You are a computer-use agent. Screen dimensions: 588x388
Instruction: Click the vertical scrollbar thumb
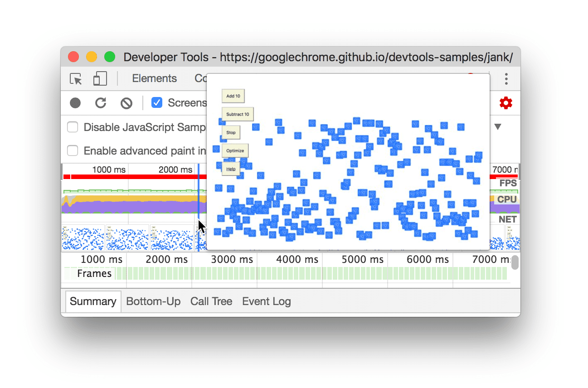(515, 262)
